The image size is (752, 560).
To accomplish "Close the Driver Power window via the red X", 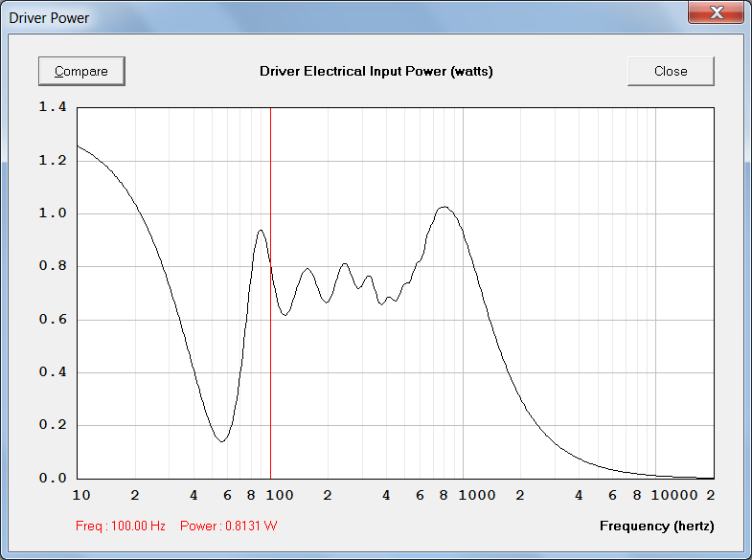I will pyautogui.click(x=716, y=12).
